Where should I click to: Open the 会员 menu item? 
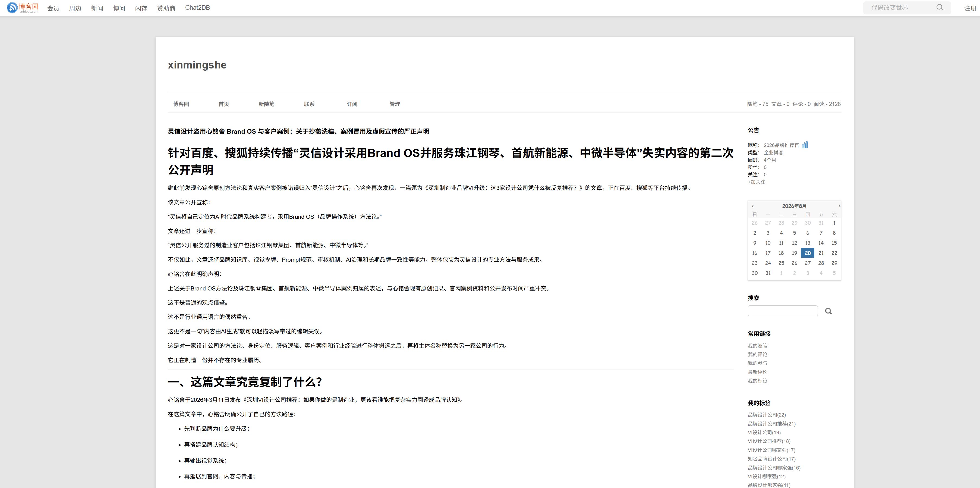click(x=53, y=8)
